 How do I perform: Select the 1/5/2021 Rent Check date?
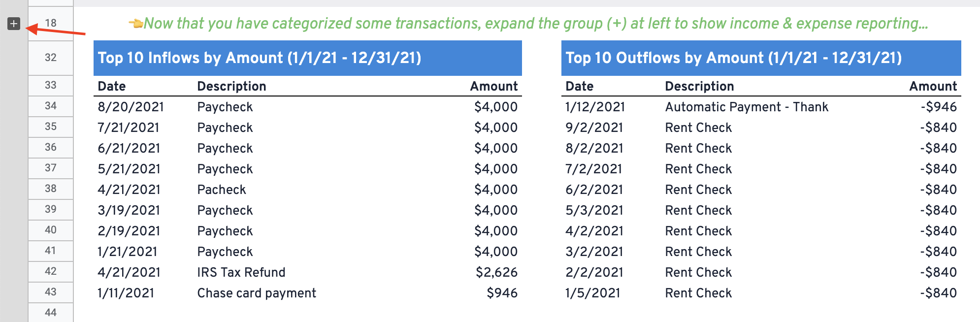(x=593, y=293)
